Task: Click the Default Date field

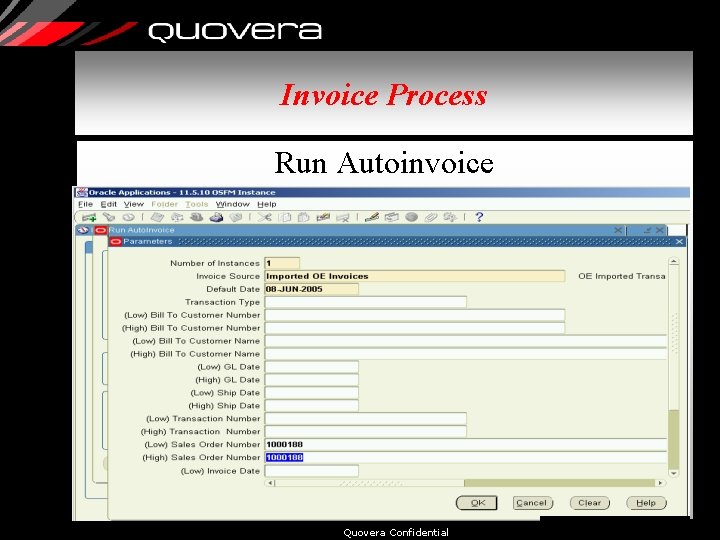Action: point(311,289)
